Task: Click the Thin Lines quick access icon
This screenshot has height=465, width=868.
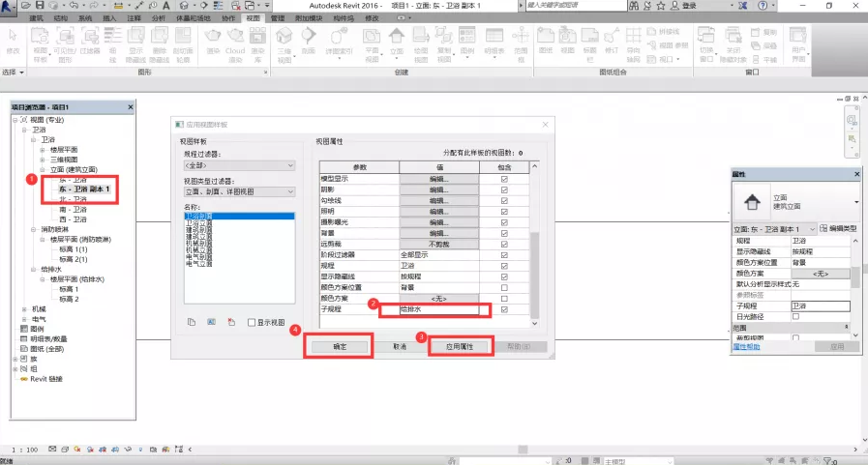Action: pyautogui.click(x=219, y=6)
